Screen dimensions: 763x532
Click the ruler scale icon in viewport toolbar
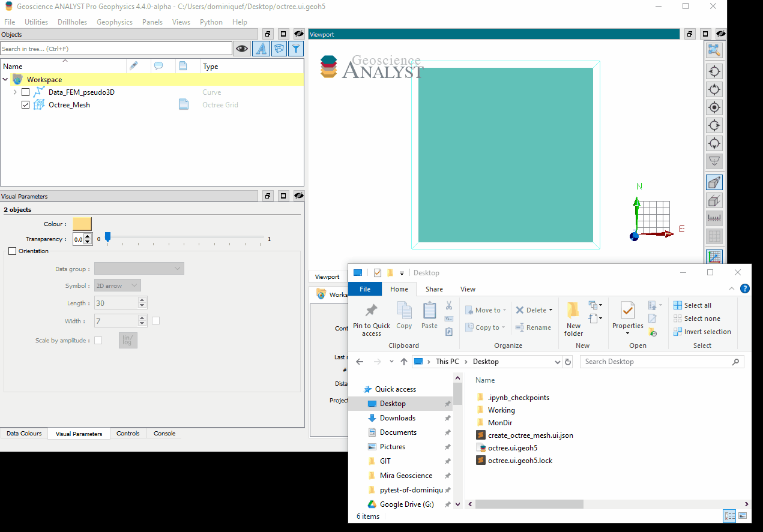[x=714, y=218]
